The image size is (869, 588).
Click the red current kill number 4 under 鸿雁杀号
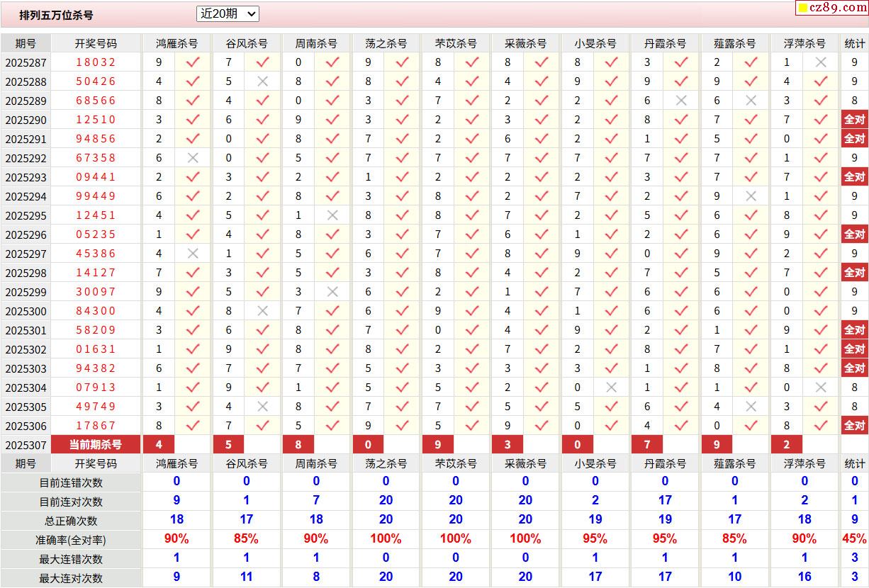click(159, 445)
